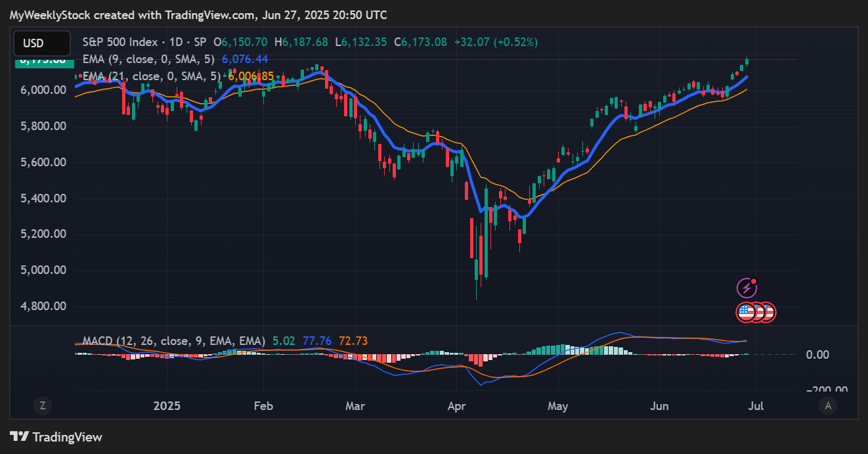Click the 5,800.00 price axis label
Image resolution: width=868 pixels, height=454 pixels.
click(42, 126)
